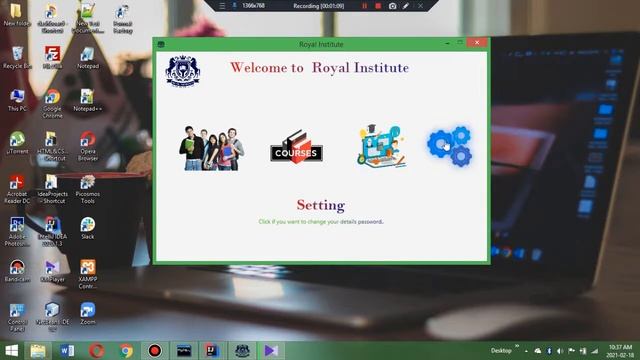
Task: Stop the screen recording
Action: (378, 6)
